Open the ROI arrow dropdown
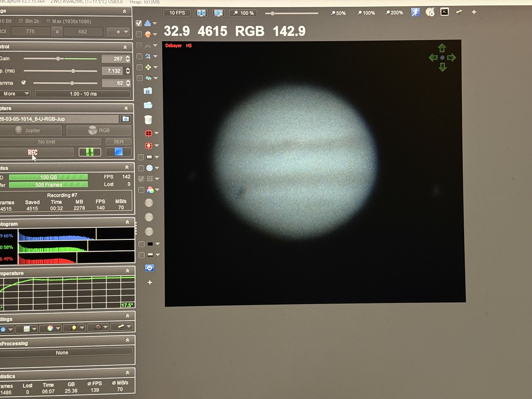Screen dimensions: 532x399 (x=118, y=31)
